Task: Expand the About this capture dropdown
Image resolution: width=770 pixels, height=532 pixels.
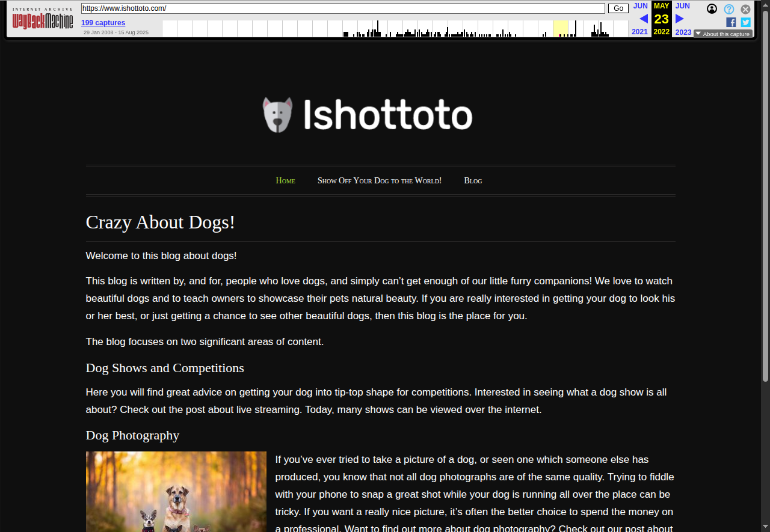Action: click(722, 34)
